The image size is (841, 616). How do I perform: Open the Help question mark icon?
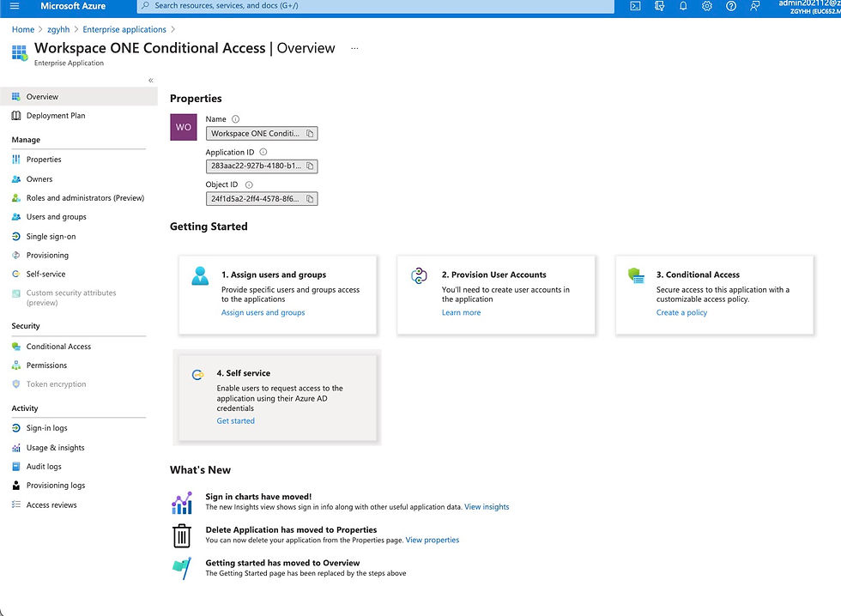pyautogui.click(x=731, y=6)
